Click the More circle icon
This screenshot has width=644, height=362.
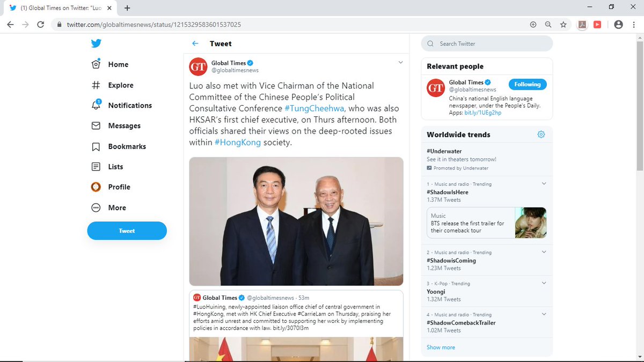[x=96, y=208]
